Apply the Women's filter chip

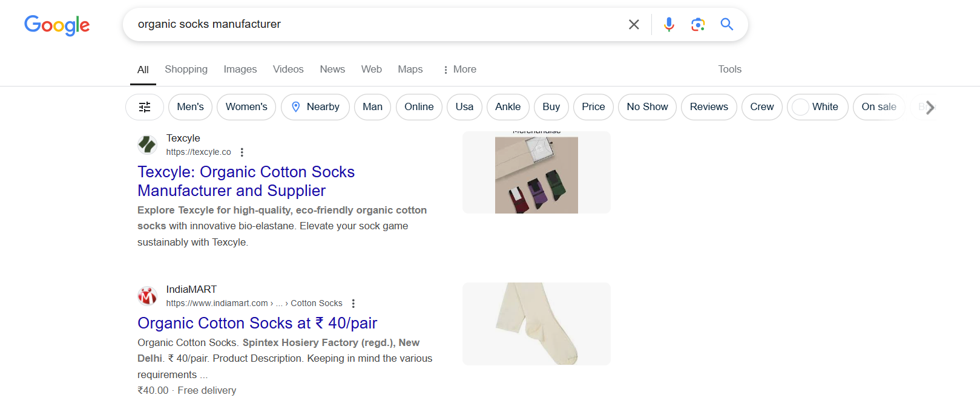click(246, 107)
